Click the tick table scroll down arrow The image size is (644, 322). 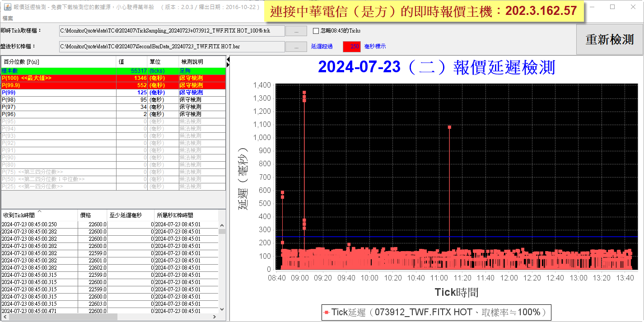(222, 309)
